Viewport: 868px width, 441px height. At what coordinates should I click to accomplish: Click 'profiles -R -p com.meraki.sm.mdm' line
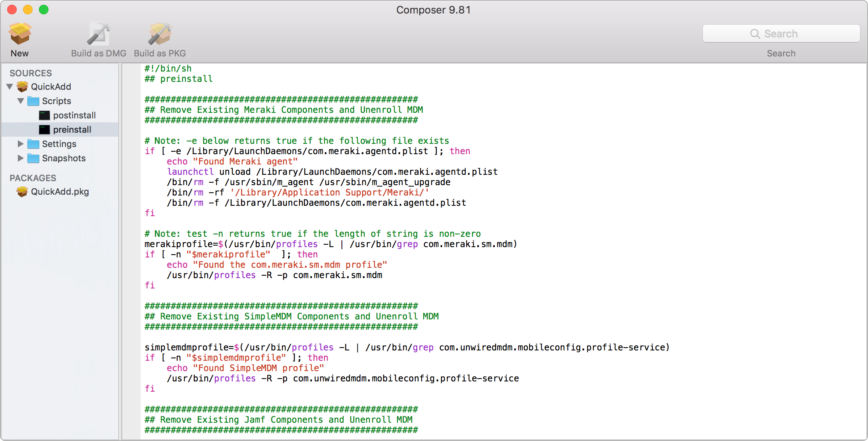tap(274, 275)
